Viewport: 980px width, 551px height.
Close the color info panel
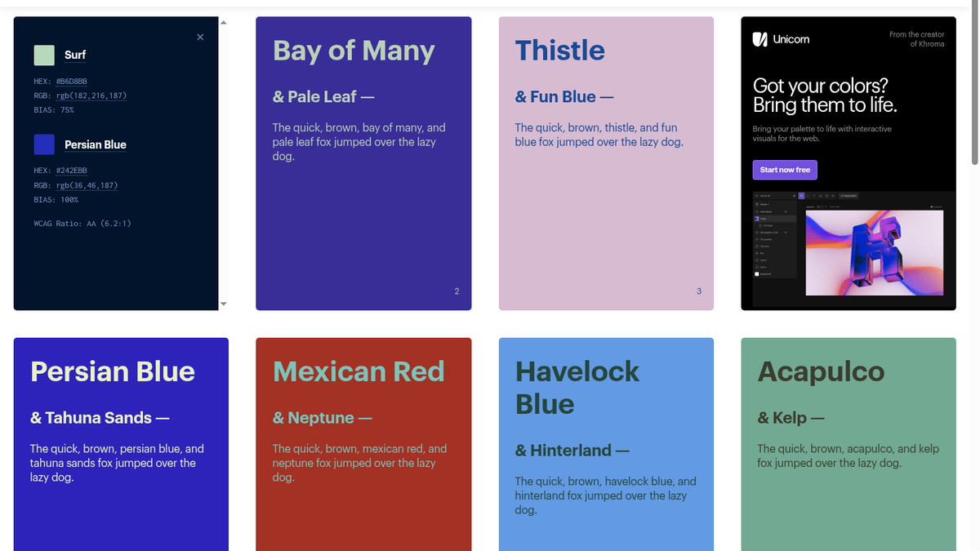(x=200, y=38)
